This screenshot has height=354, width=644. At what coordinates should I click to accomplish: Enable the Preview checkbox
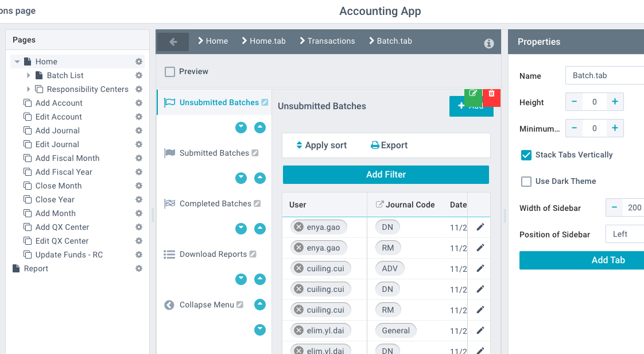169,72
